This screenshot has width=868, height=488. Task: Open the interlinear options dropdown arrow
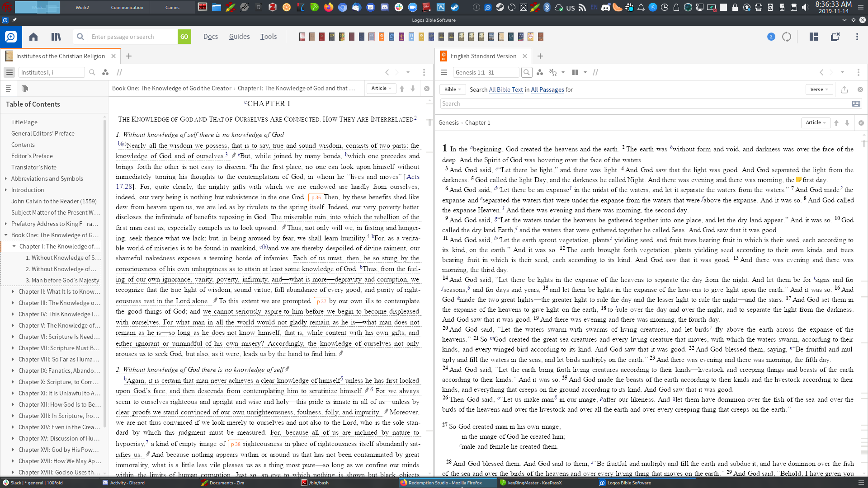(x=563, y=72)
